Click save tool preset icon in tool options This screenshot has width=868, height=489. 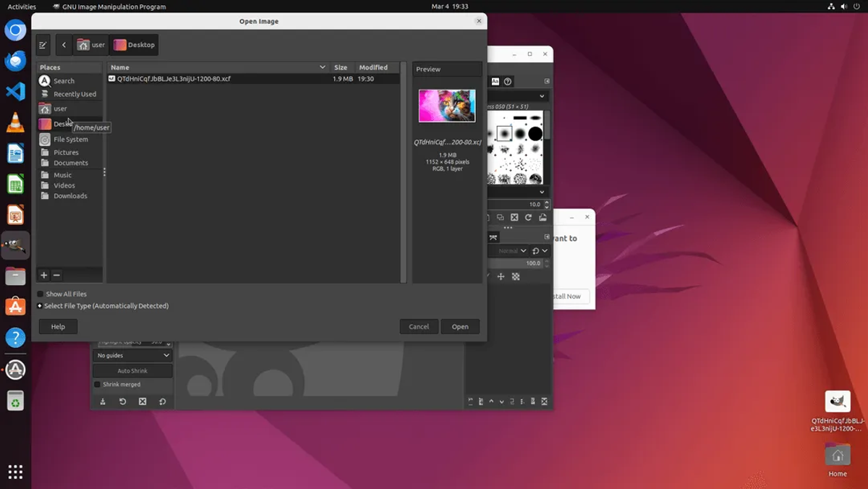pos(103,401)
